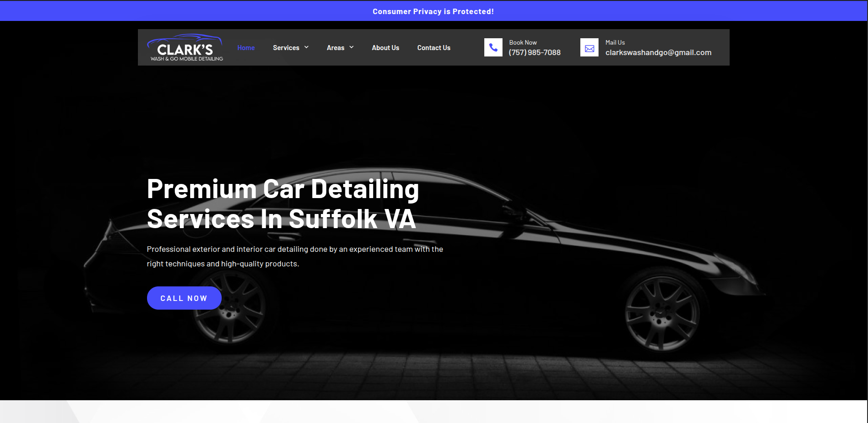Click the Clark's Wash & Go logo

[185, 48]
